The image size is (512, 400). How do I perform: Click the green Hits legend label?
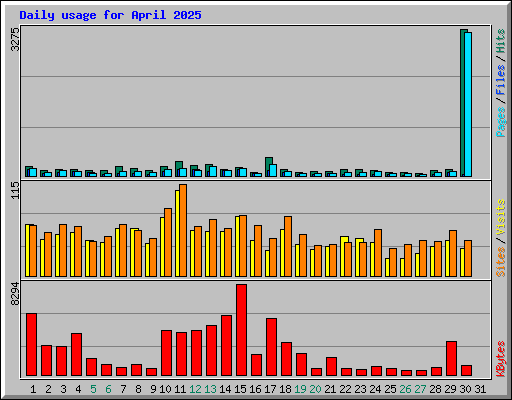tap(500, 41)
